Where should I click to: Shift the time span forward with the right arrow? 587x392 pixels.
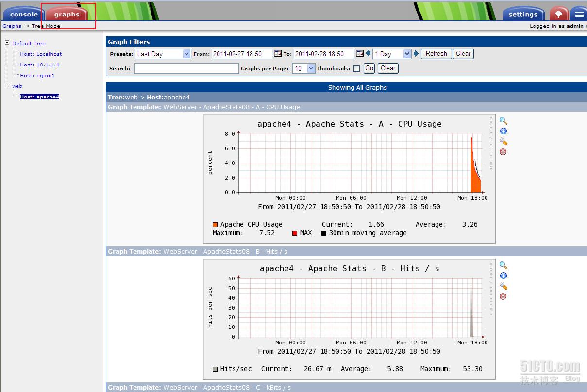(416, 54)
